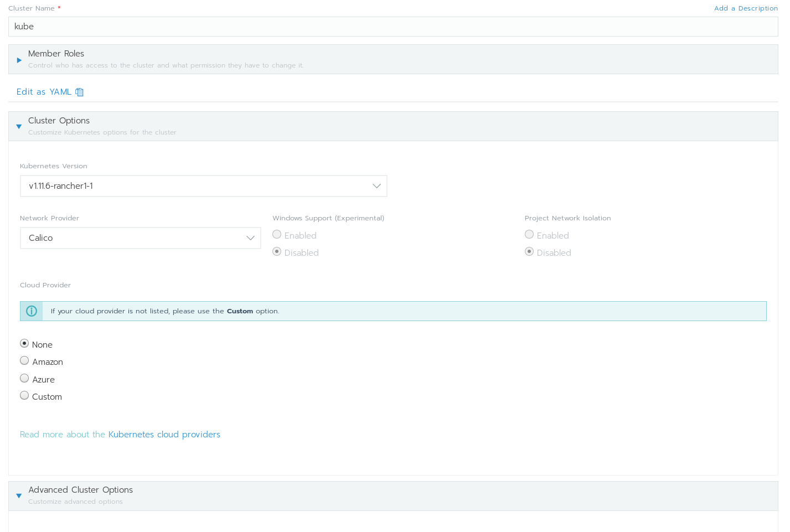Expand the Member Roles section arrow
Image resolution: width=790 pixels, height=532 pixels.
click(19, 60)
